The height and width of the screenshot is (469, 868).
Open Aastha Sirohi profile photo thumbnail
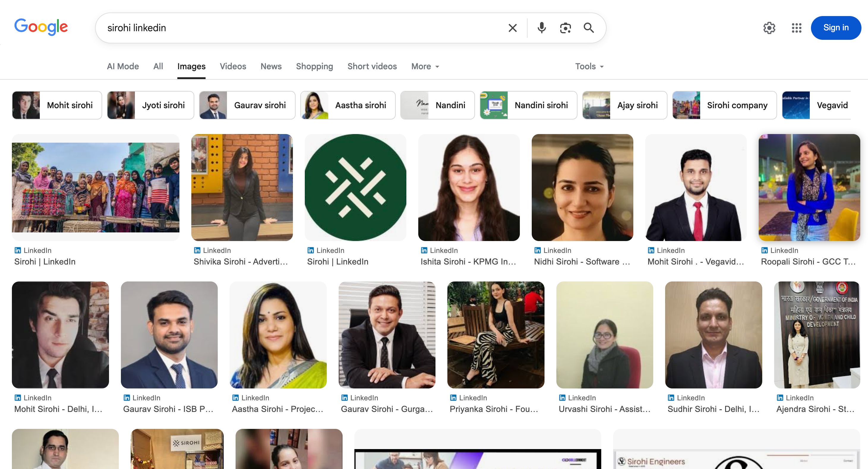point(278,335)
